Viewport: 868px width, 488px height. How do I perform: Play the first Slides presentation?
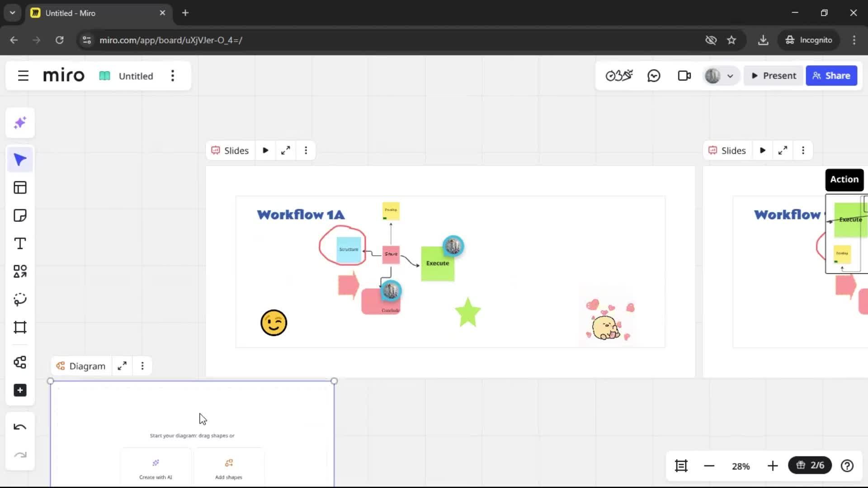[x=265, y=150]
